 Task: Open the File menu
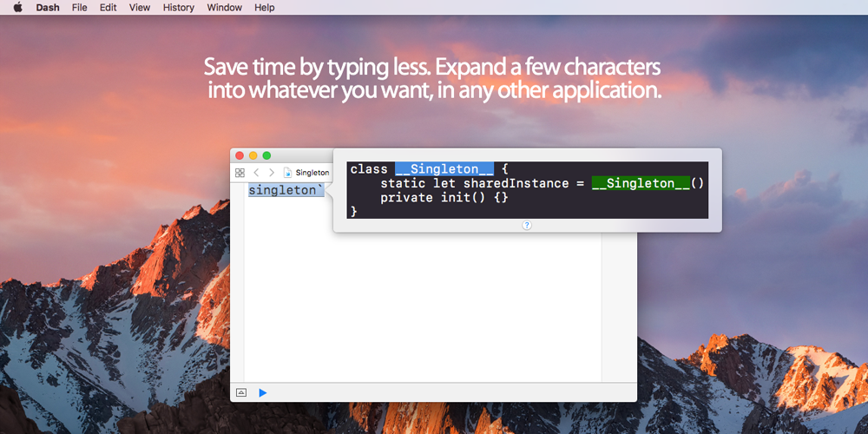coord(79,8)
